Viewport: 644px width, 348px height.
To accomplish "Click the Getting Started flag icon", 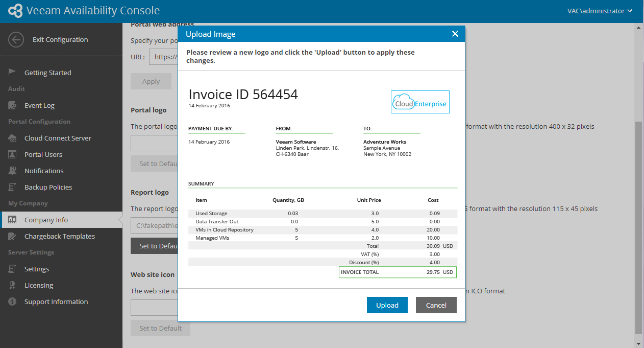I will click(13, 73).
